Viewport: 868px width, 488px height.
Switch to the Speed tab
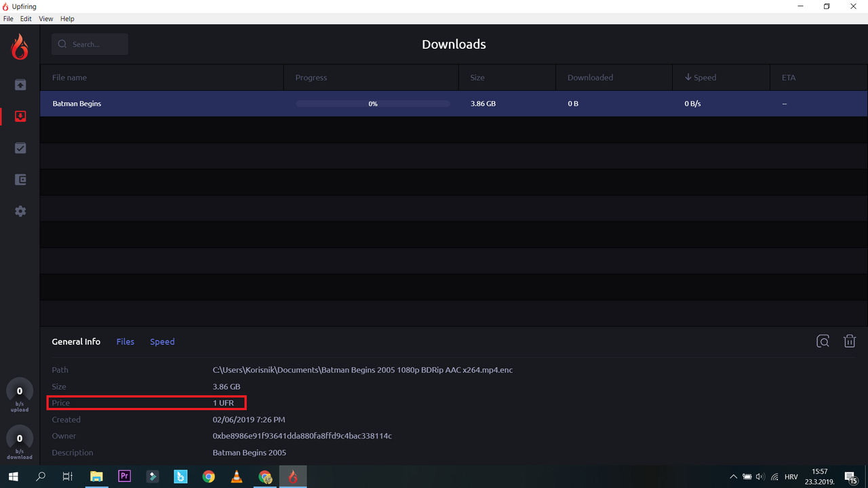(162, 342)
